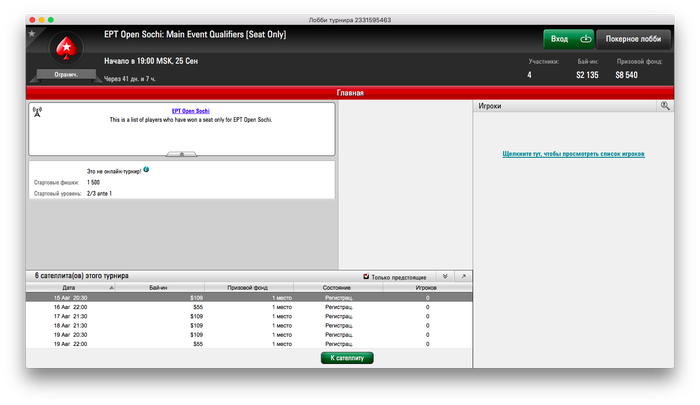Screen dimensions: 700x405
Task: Sort by the Состояние column header
Action: point(338,288)
